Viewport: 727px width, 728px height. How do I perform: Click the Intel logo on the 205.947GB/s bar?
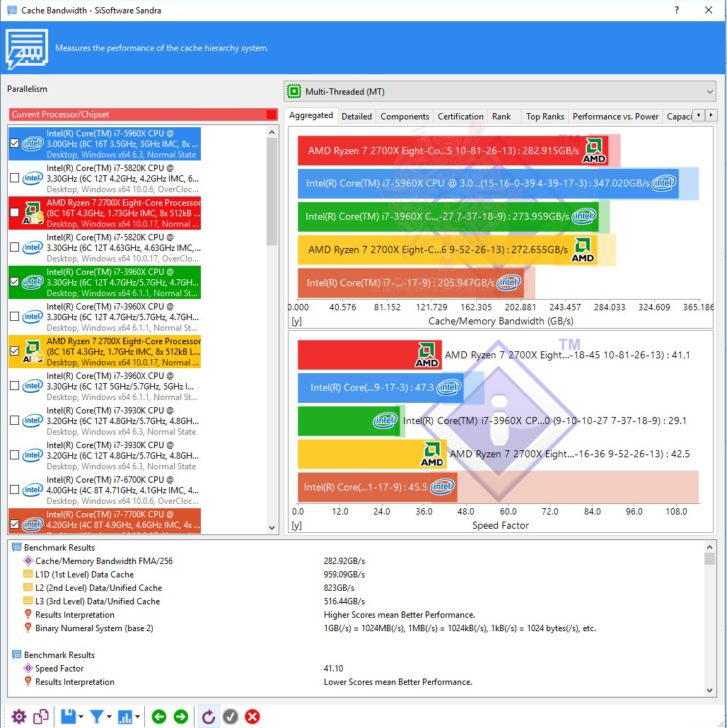click(508, 282)
